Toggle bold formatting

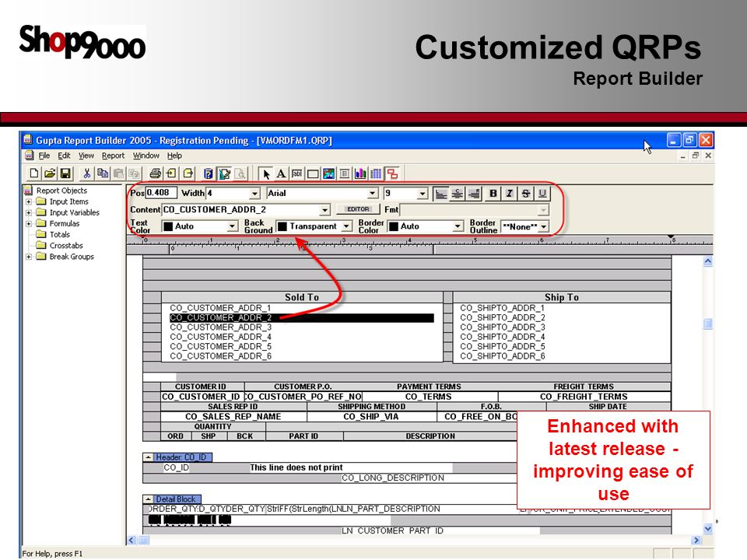pos(493,194)
